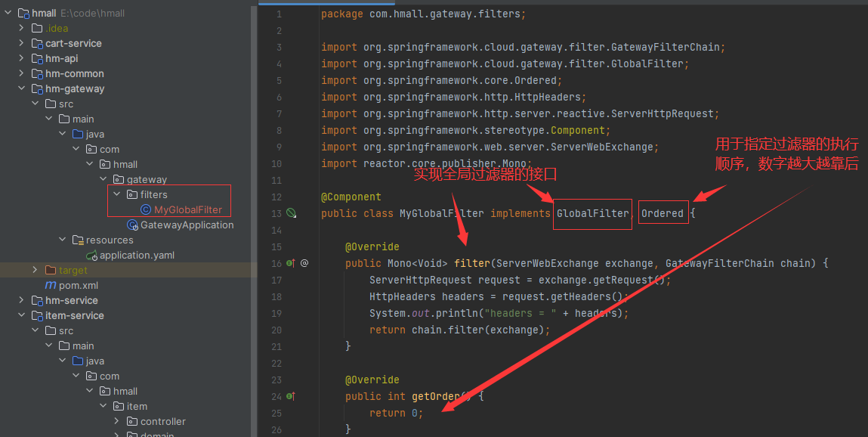The height and width of the screenshot is (437, 868).
Task: Click the GatewayApplication run-class icon
Action: 132,225
